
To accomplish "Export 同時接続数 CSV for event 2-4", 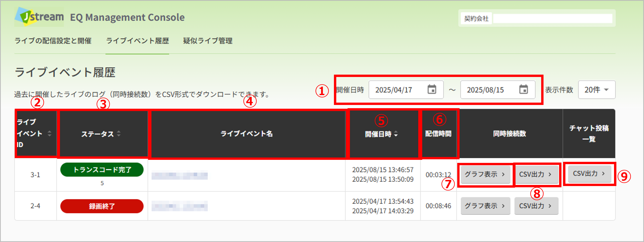I will [536, 206].
